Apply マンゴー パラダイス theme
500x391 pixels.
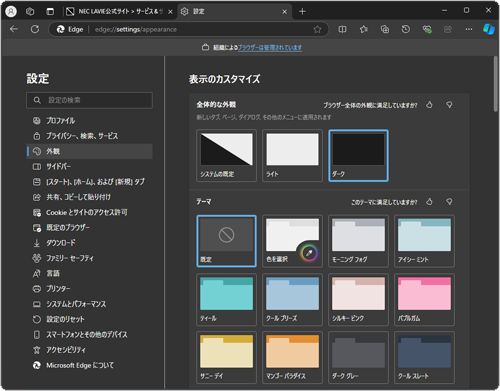(292, 357)
